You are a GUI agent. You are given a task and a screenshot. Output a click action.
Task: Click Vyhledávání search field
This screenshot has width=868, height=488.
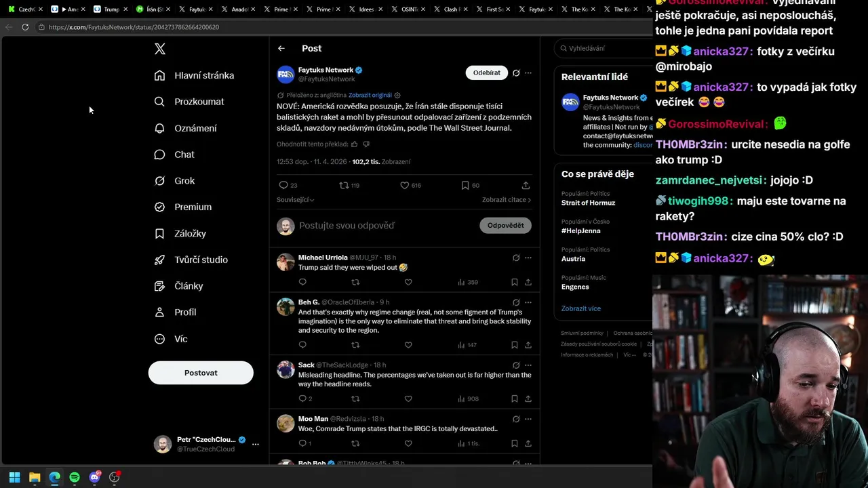(x=604, y=48)
